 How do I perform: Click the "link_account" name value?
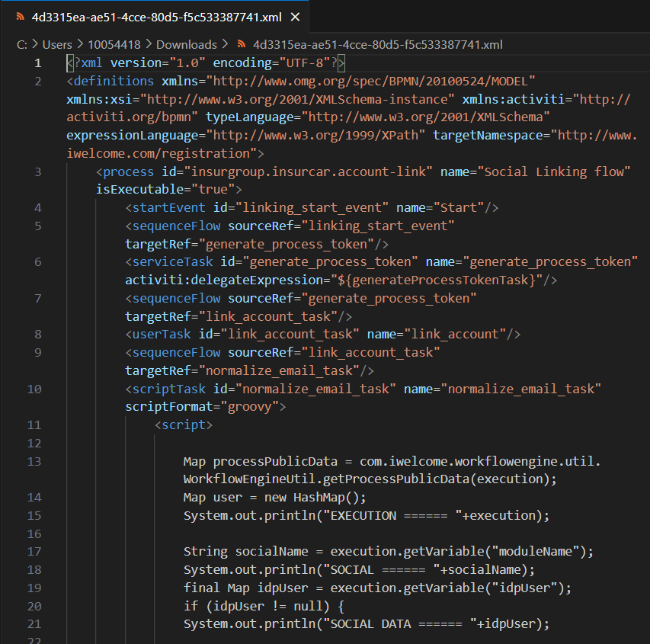pos(455,335)
